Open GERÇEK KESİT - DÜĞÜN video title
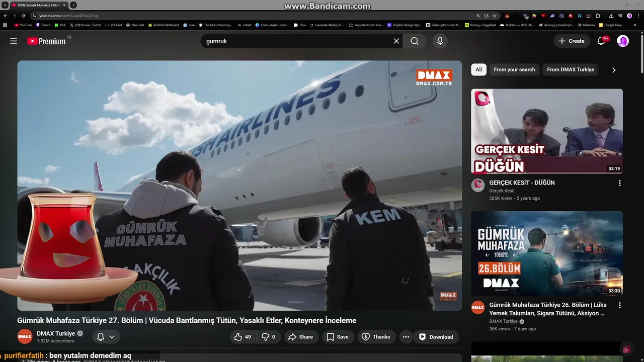Image resolution: width=644 pixels, height=362 pixels. coord(522,183)
